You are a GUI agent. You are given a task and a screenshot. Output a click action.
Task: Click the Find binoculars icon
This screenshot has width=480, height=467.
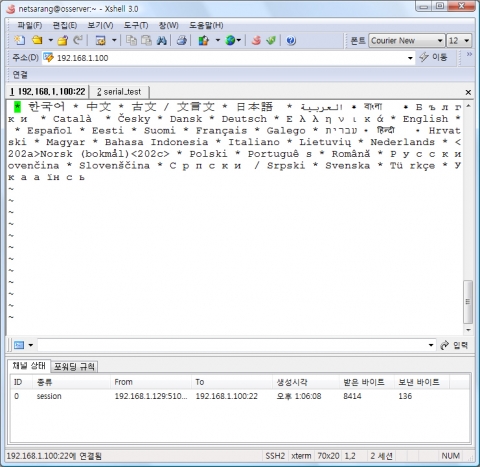162,41
